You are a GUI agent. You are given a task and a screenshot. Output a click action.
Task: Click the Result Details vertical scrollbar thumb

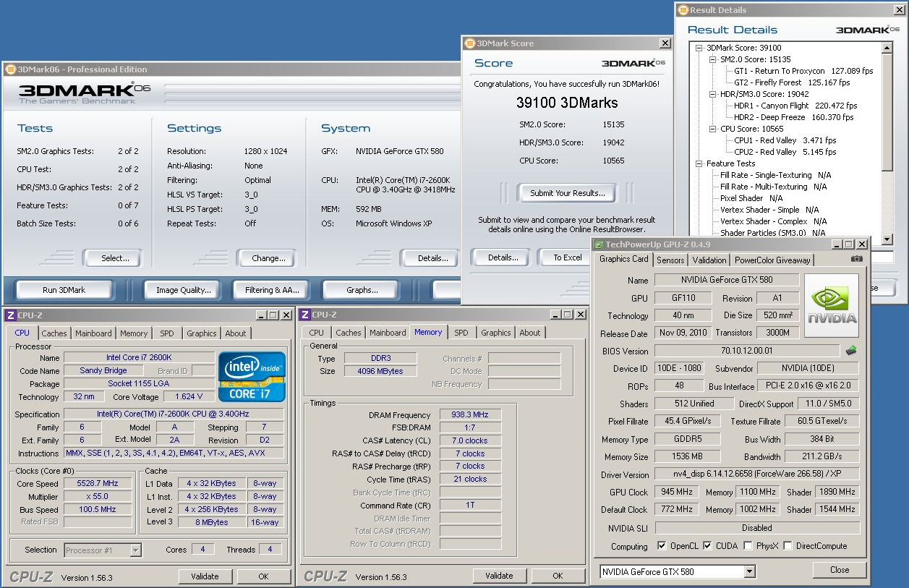point(887,112)
